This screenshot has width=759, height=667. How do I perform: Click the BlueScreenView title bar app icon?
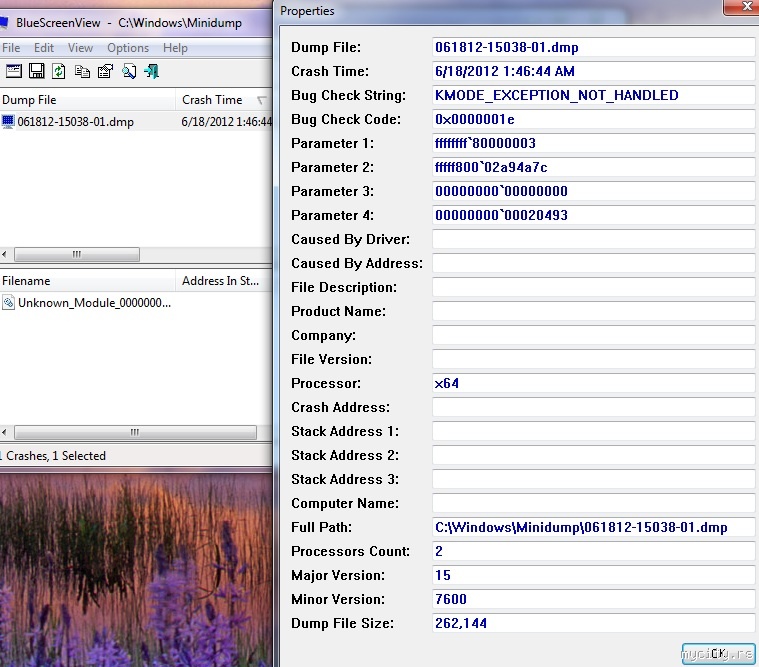click(4, 22)
